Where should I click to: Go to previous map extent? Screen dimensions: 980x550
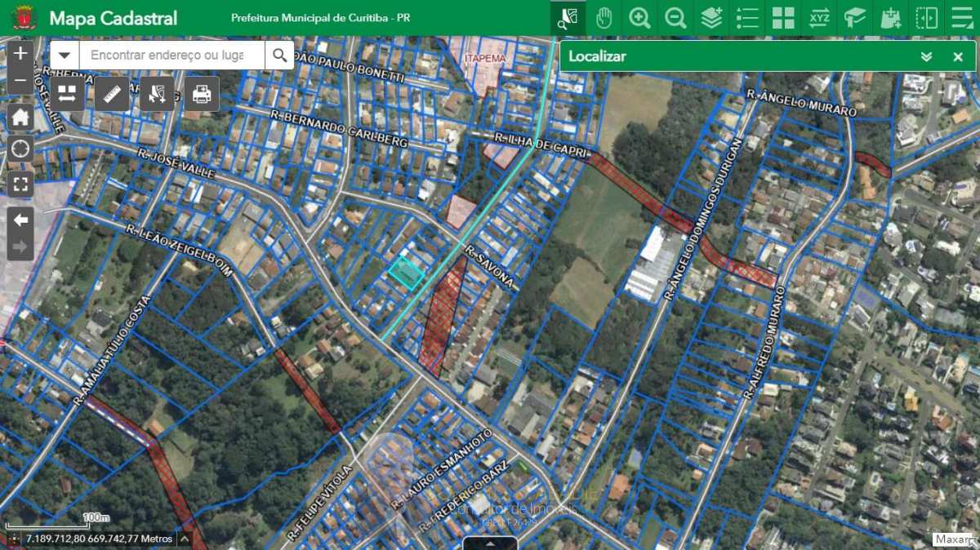20,220
